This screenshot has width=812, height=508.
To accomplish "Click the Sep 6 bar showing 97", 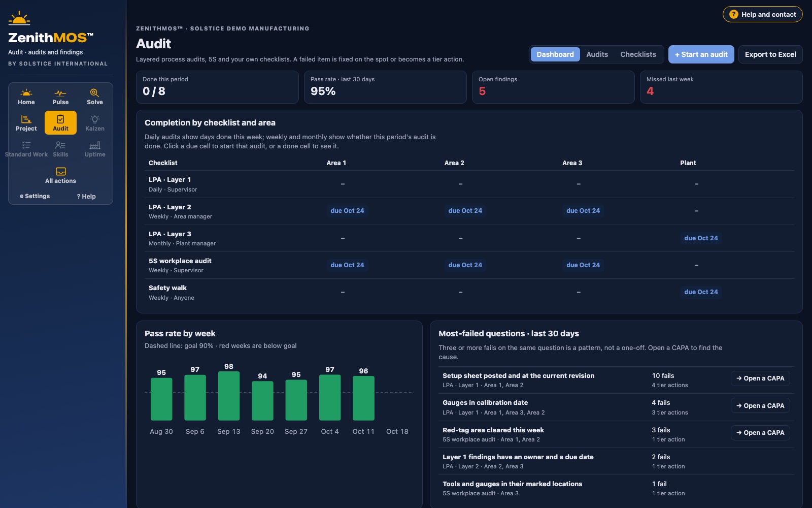I will [195, 398].
